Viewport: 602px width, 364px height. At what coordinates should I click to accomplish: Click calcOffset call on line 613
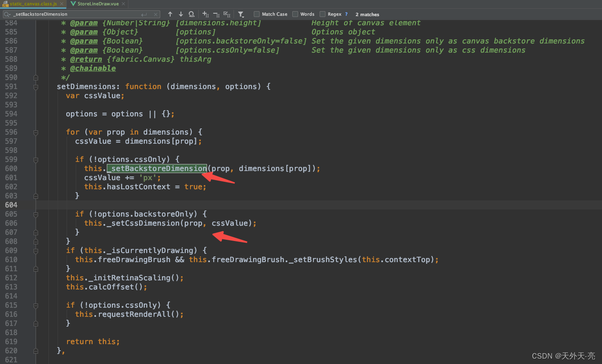point(111,287)
